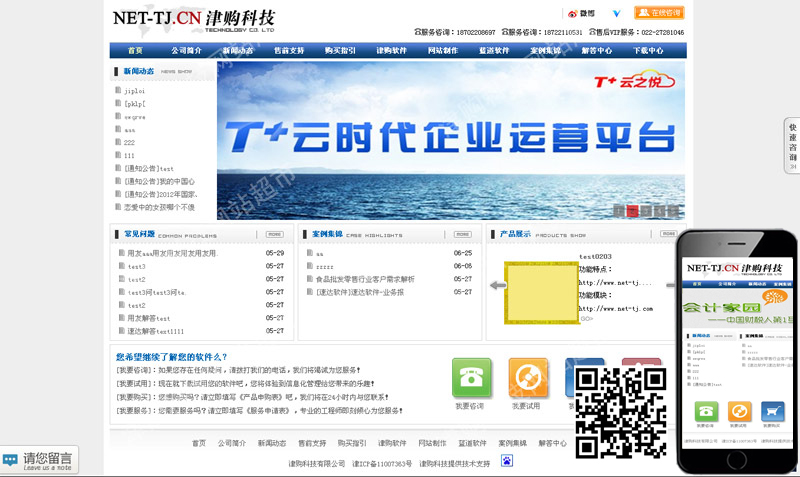Open news item [通知公告]我的中国心
This screenshot has height=477, width=800.
pyautogui.click(x=159, y=181)
